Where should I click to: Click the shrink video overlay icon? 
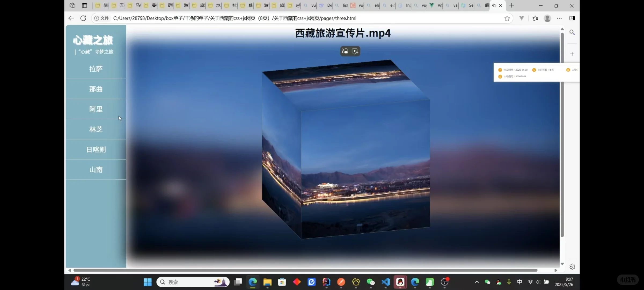coord(345,51)
